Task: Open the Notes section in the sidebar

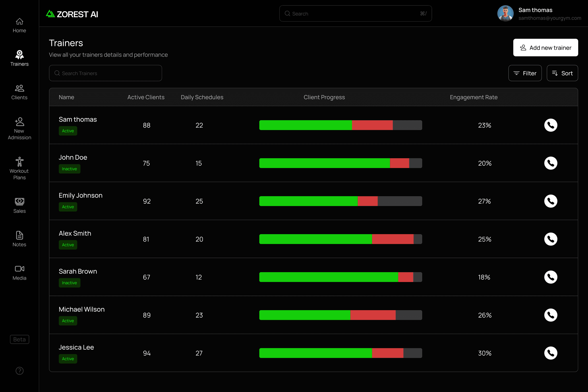Action: 19,239
